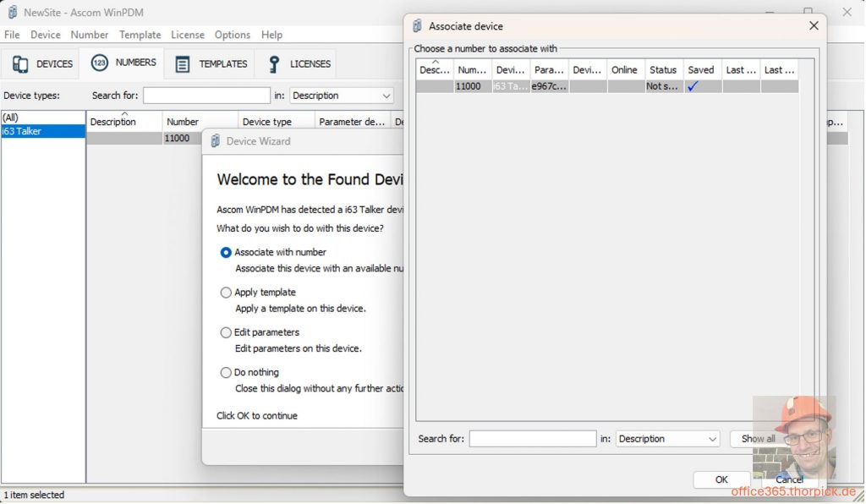
Task: Open the Template menu
Action: (140, 35)
